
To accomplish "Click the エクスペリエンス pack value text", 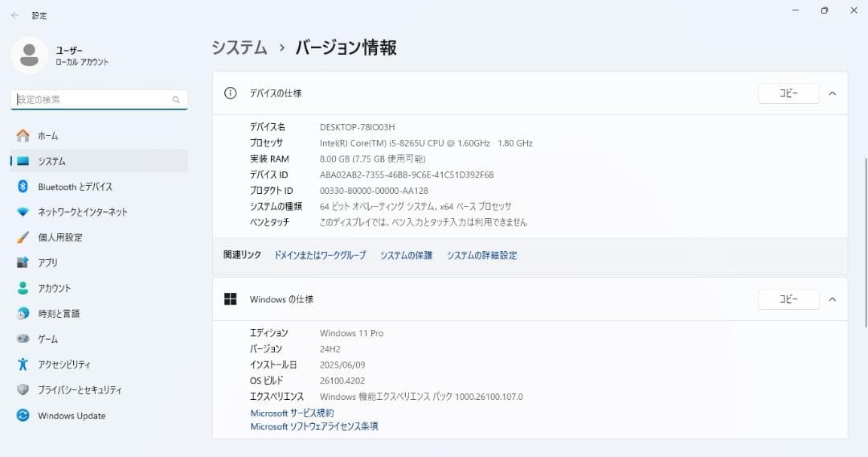I will [x=421, y=397].
